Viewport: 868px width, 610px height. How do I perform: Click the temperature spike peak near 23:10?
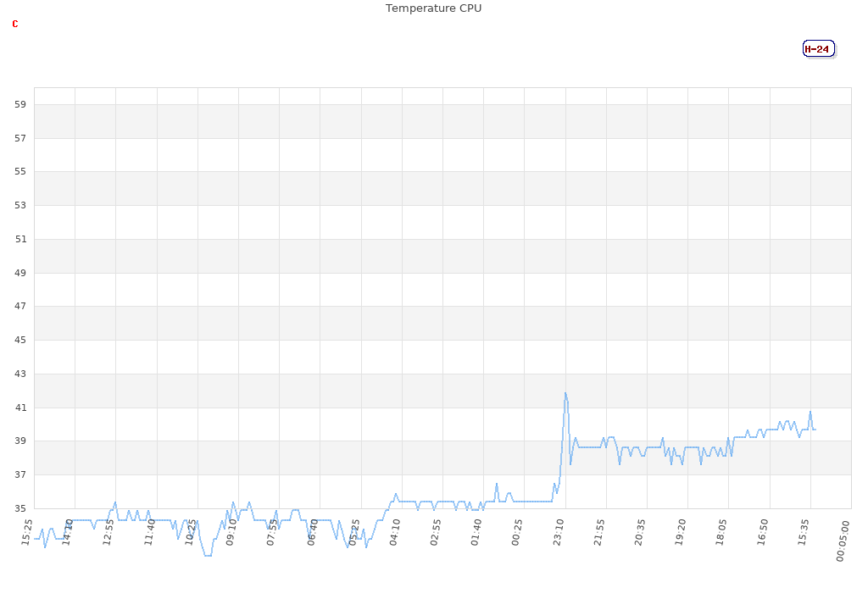(565, 393)
